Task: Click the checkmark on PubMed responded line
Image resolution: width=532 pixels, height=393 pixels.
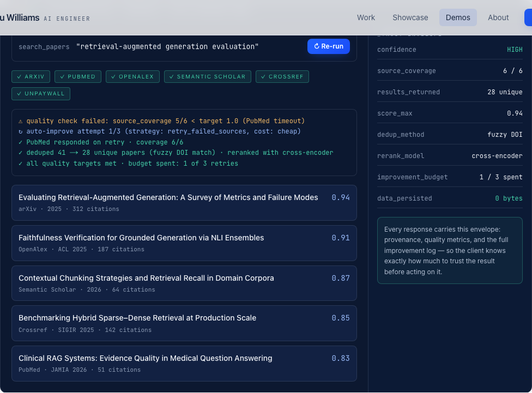Action: click(20, 142)
